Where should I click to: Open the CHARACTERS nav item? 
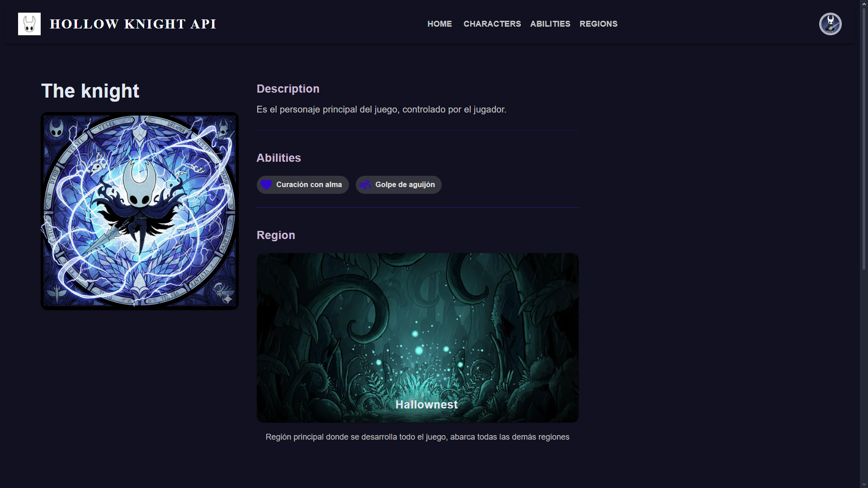[x=492, y=24]
